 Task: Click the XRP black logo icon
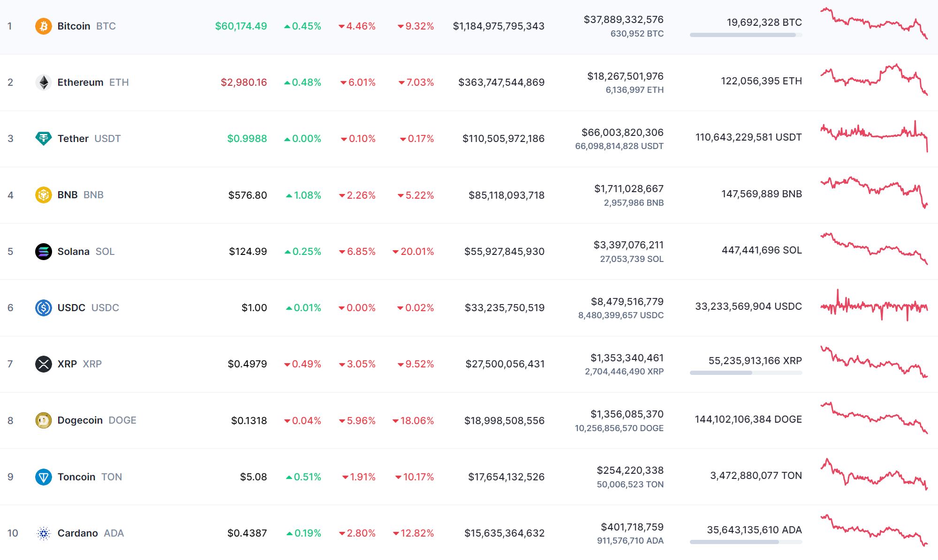43,364
